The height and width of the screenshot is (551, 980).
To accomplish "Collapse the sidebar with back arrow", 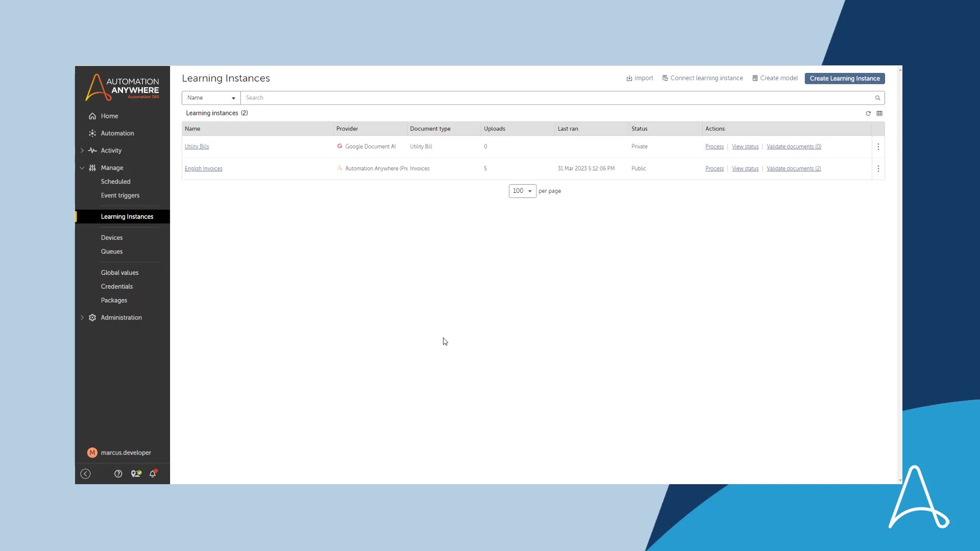I will point(86,474).
